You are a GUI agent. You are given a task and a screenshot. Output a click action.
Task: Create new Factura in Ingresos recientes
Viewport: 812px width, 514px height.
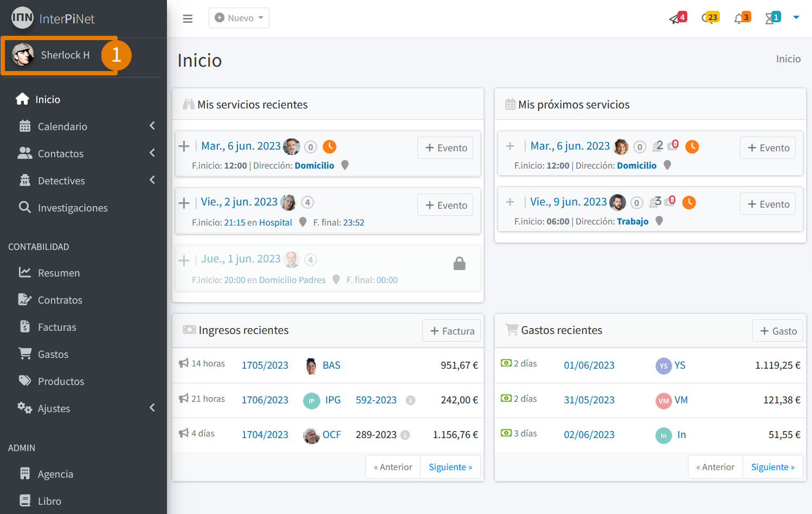coord(452,331)
